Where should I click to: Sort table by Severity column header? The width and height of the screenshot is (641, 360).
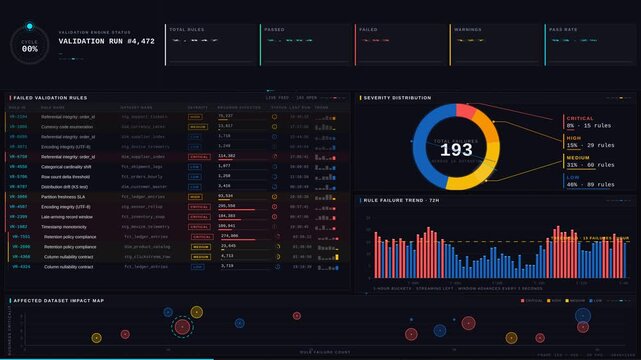198,107
